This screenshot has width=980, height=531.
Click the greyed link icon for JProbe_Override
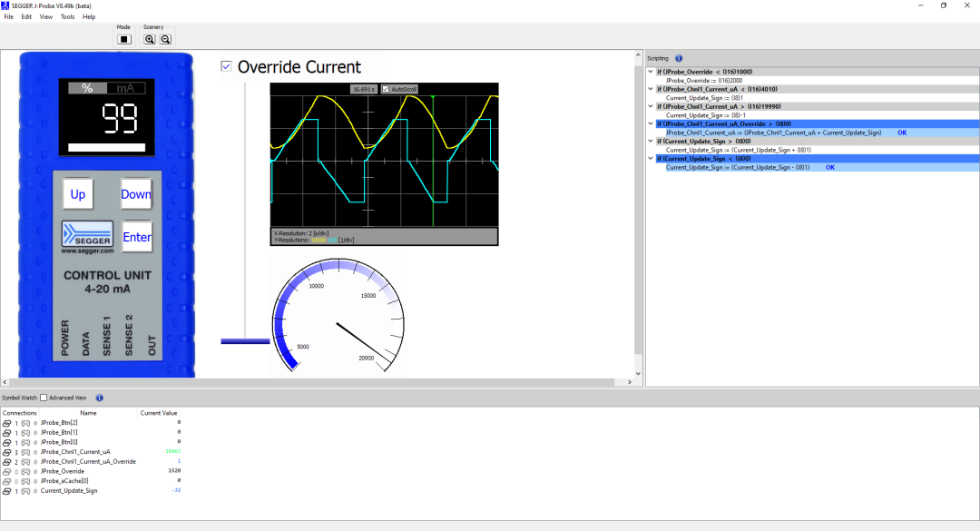pyautogui.click(x=7, y=472)
